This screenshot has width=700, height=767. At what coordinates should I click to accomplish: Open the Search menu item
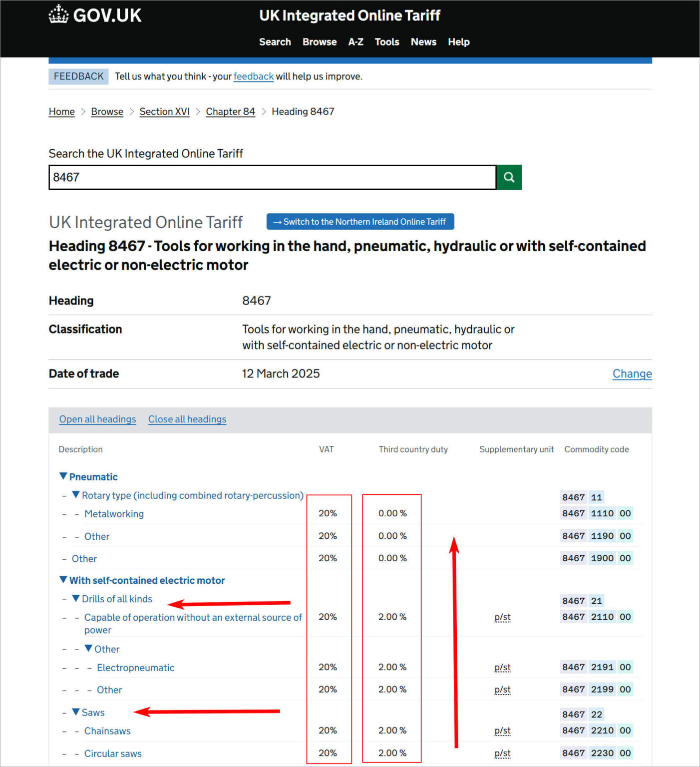tap(275, 42)
